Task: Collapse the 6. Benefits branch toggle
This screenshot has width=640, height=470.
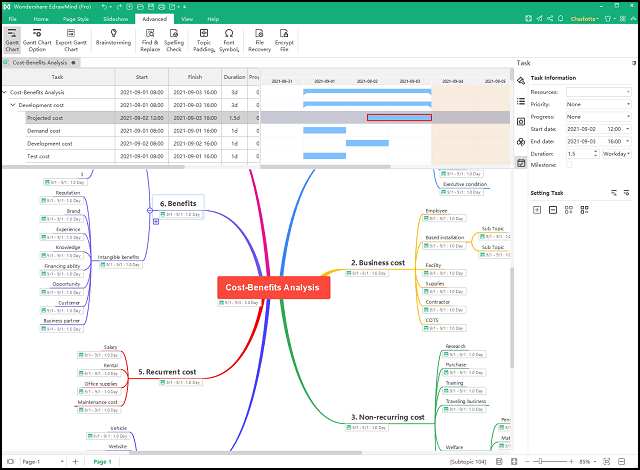Action: (x=150, y=210)
